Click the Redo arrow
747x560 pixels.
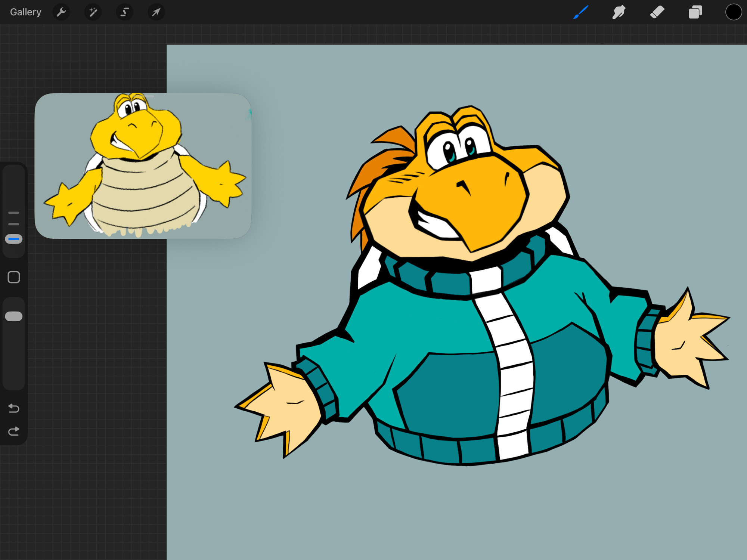(x=14, y=431)
